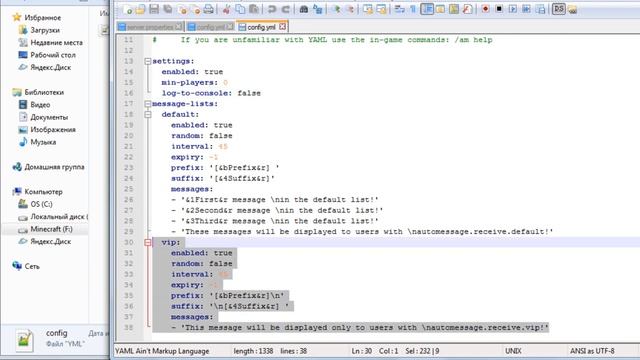Click the Save All toolbar icon
Screen dimensions: 640x360
tap(168, 9)
